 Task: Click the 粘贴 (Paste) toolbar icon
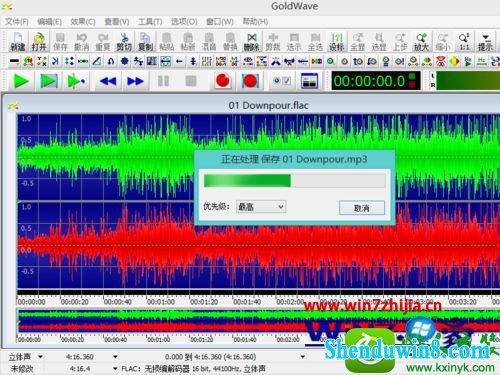tap(166, 42)
